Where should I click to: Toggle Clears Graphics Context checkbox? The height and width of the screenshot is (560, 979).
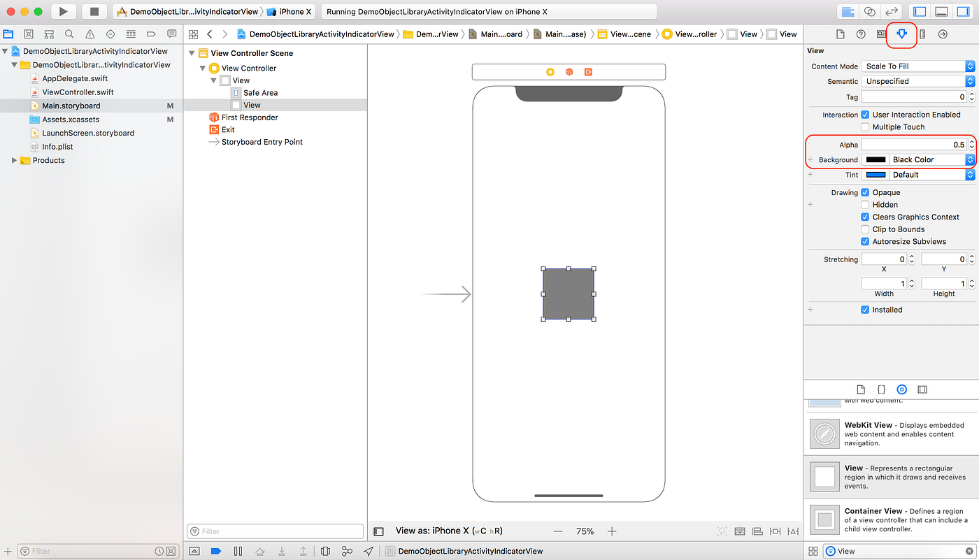(865, 217)
